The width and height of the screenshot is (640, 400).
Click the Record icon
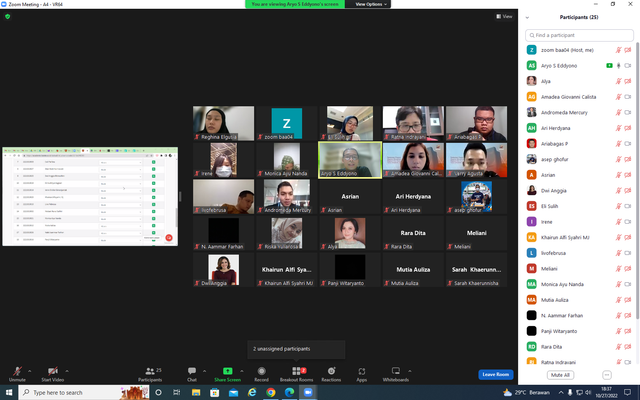click(261, 371)
